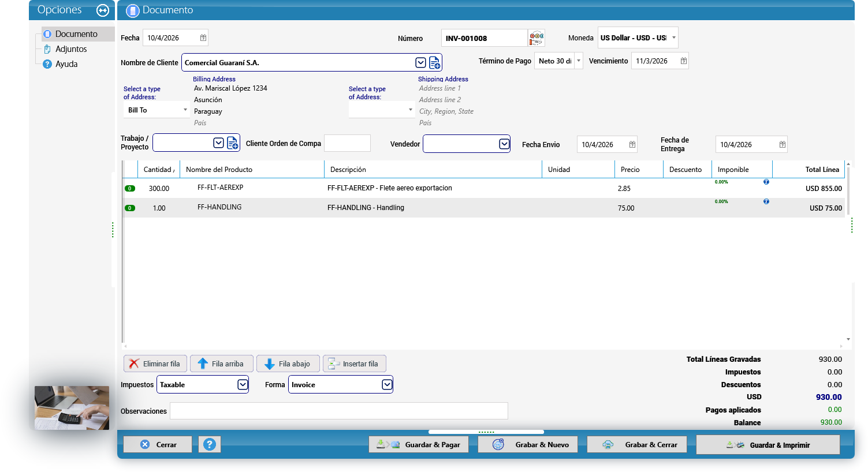Click green badge on FF-HANDLING row
868x472 pixels.
pos(130,208)
